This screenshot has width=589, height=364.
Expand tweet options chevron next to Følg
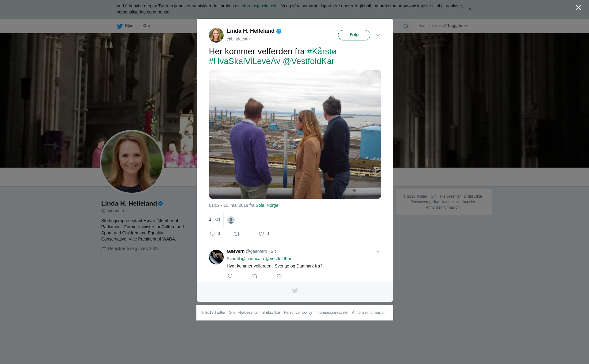point(378,36)
